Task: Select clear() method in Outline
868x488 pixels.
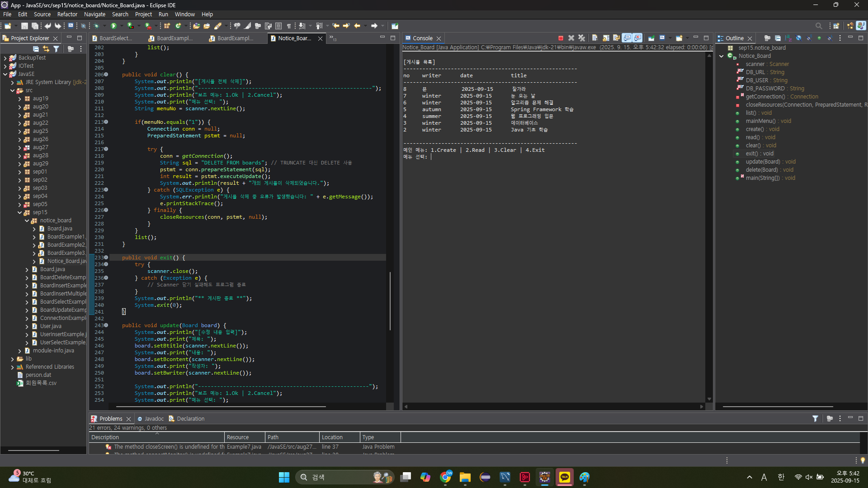Action: (x=753, y=145)
